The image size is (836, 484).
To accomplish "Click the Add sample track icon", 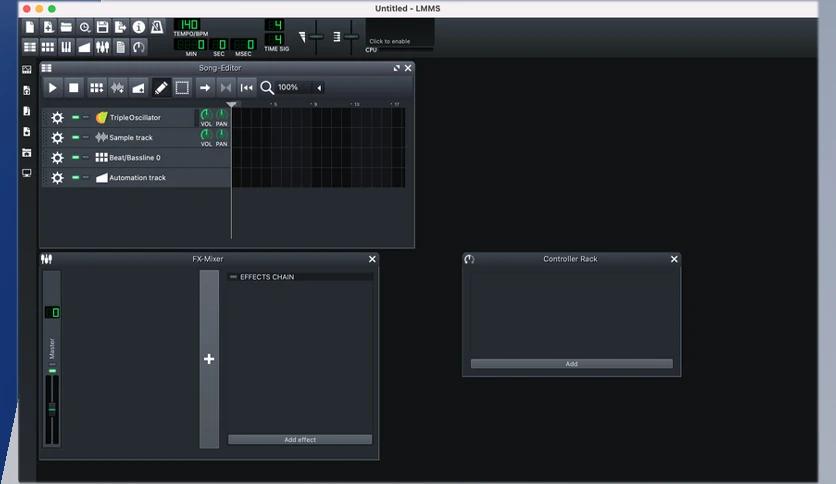I will click(x=117, y=88).
